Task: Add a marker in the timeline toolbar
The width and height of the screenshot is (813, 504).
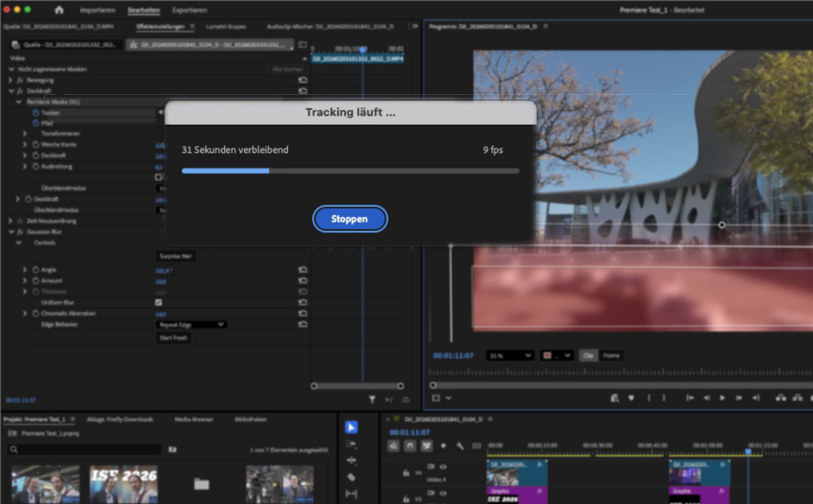Action: [x=444, y=446]
